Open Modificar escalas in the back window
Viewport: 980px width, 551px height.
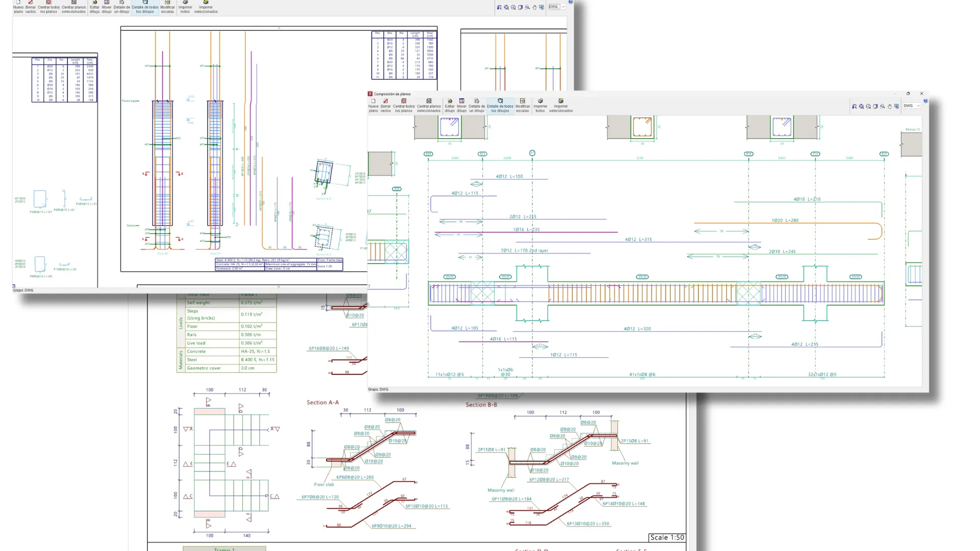click(167, 7)
